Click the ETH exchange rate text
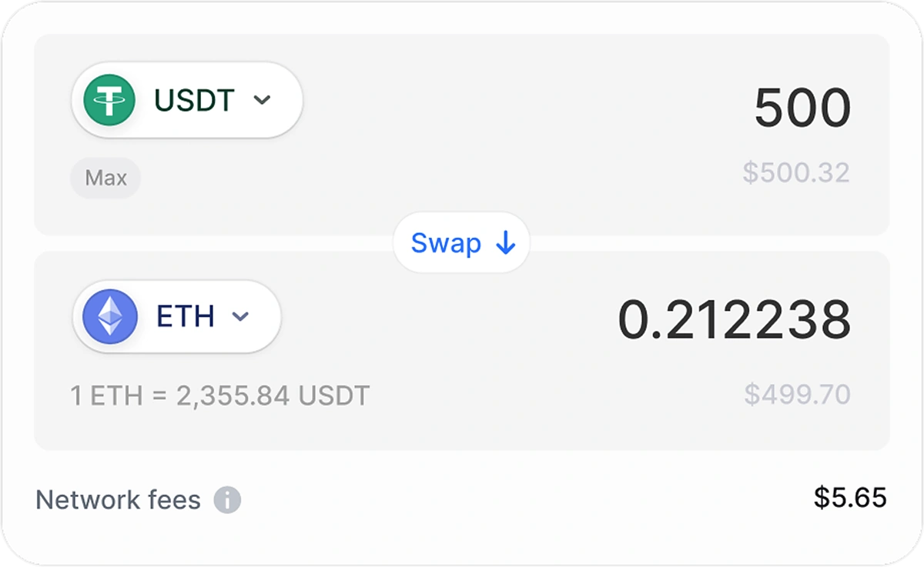The width and height of the screenshot is (924, 567). click(x=218, y=395)
